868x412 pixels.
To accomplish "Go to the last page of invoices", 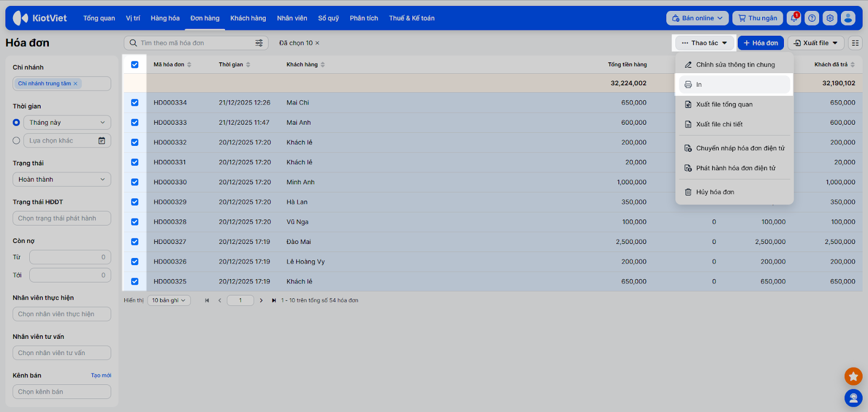I will coord(274,300).
